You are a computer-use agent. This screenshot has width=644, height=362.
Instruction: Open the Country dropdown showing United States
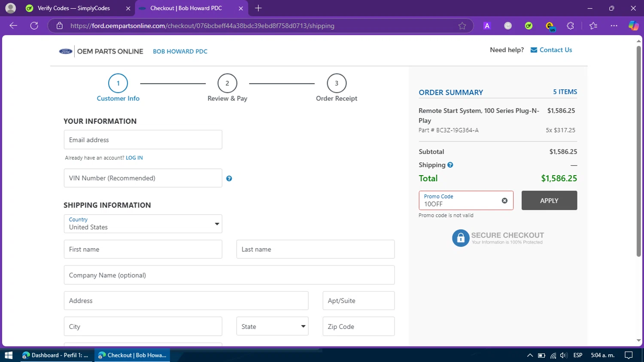coord(143,224)
